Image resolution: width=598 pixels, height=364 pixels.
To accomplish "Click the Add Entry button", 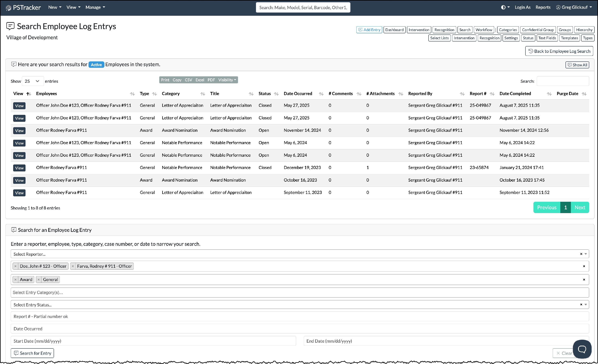I will coord(369,30).
